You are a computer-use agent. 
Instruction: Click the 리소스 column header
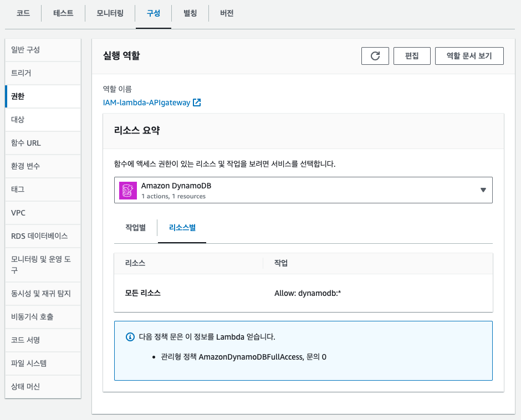(x=135, y=263)
